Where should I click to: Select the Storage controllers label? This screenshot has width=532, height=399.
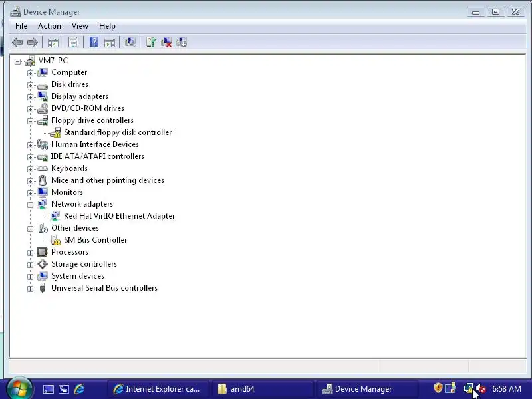tap(84, 264)
